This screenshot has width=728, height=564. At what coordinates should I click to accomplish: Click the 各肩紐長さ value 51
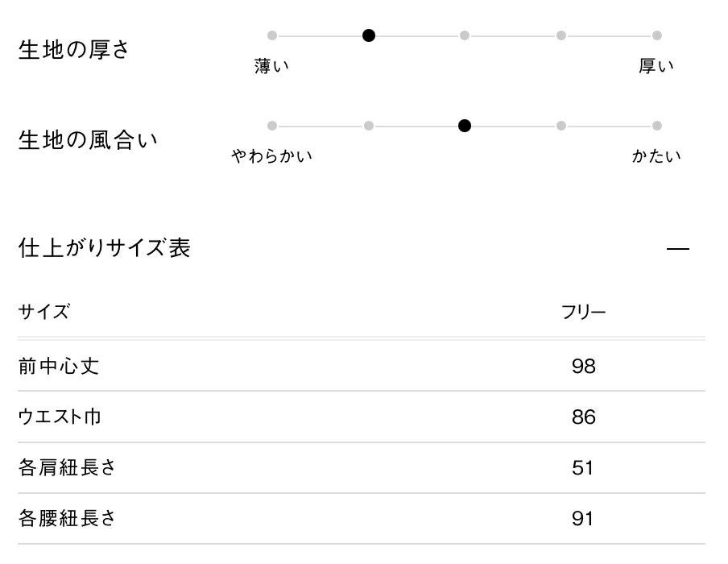point(583,468)
